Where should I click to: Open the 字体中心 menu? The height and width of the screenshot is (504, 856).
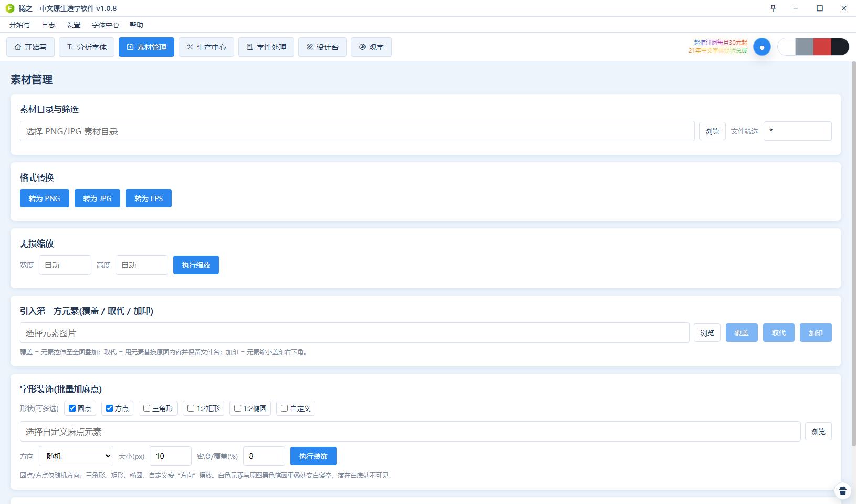pos(105,25)
